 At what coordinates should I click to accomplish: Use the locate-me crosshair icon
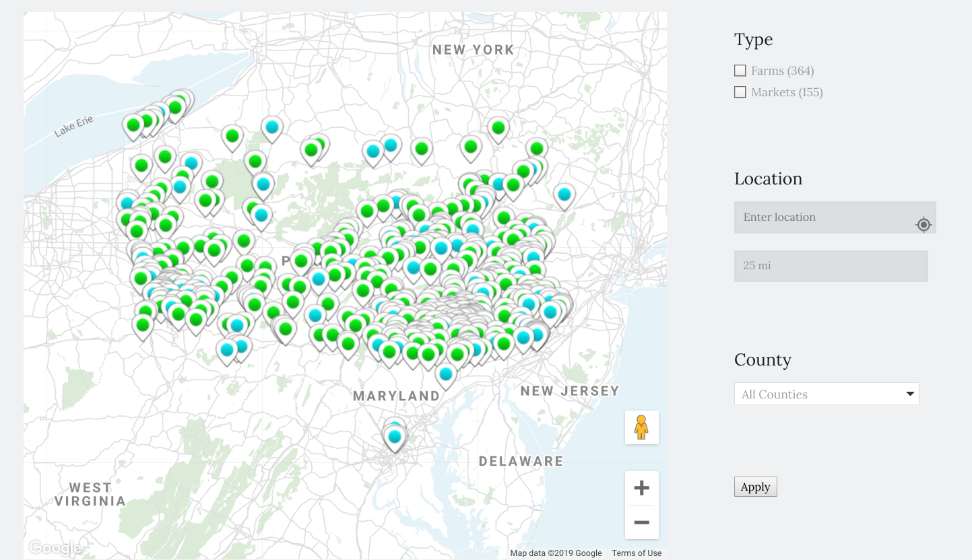[x=924, y=225]
